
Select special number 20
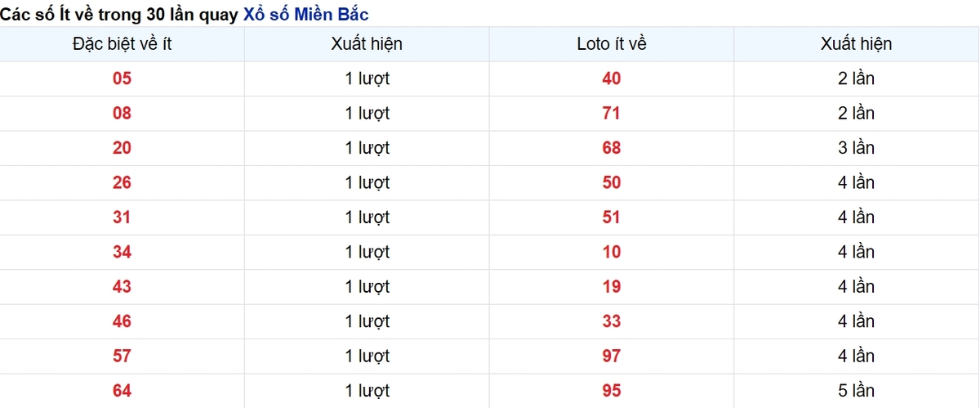(x=122, y=148)
